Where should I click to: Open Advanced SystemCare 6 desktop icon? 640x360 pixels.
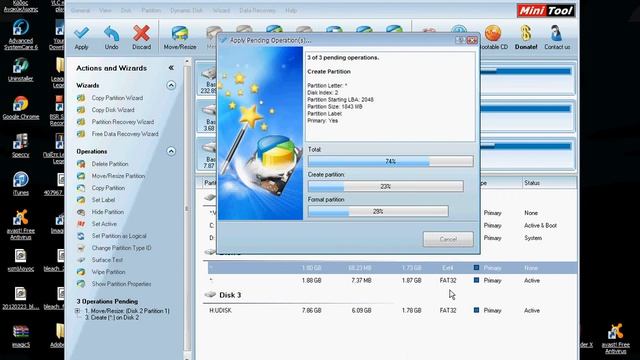20,35
